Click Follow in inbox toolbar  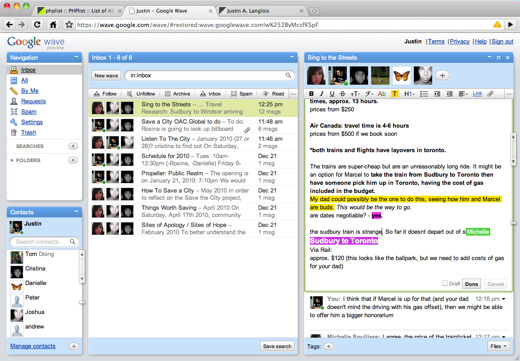tap(105, 94)
